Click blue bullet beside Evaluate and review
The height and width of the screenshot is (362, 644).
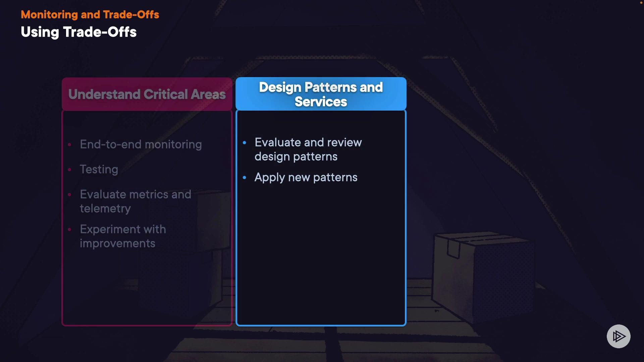[x=245, y=143]
